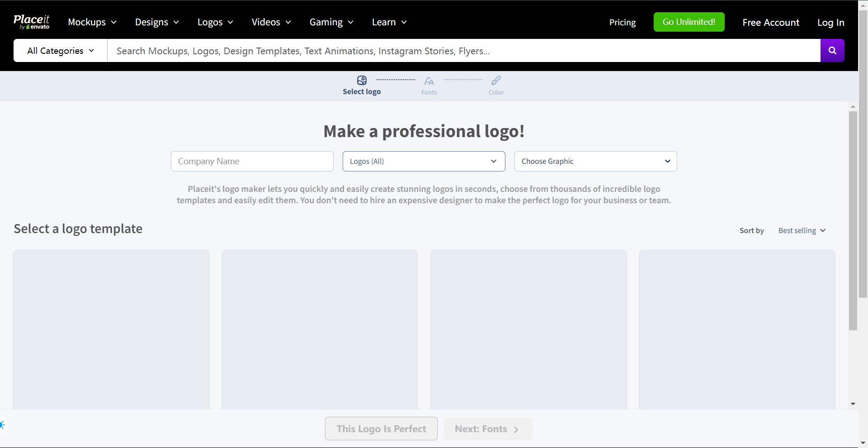Open the Best selling sort dropdown

(802, 230)
